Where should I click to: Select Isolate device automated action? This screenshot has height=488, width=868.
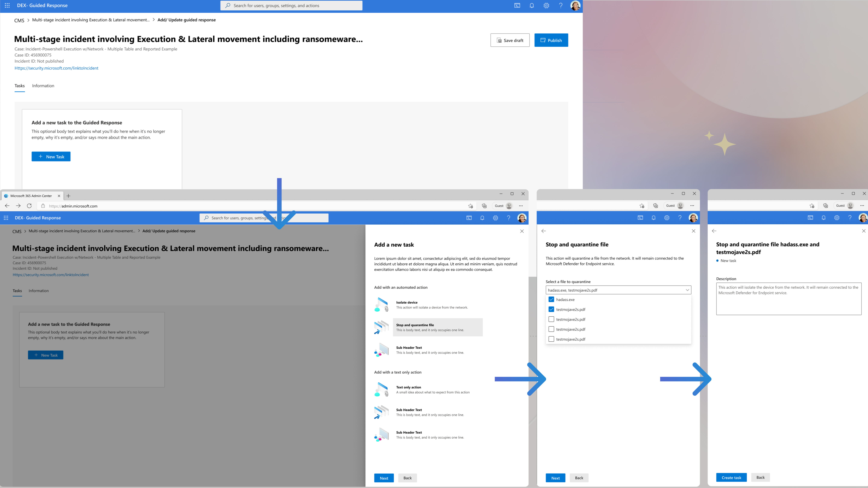(428, 305)
